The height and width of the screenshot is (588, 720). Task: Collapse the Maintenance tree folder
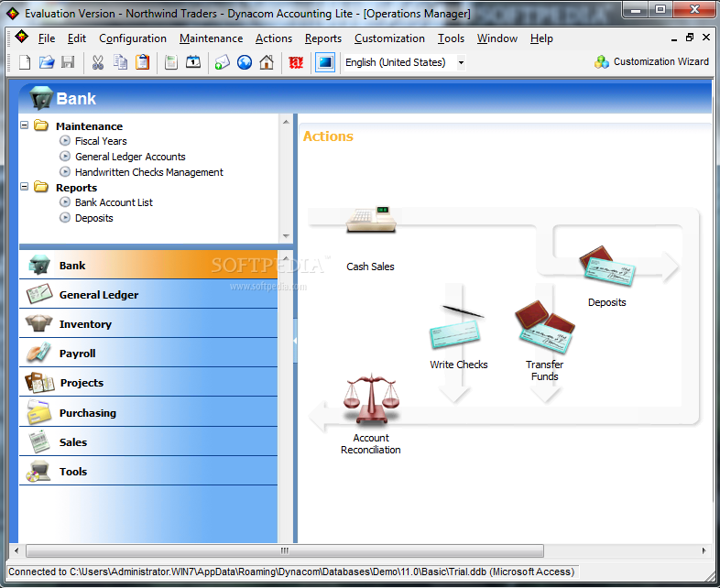point(25,125)
